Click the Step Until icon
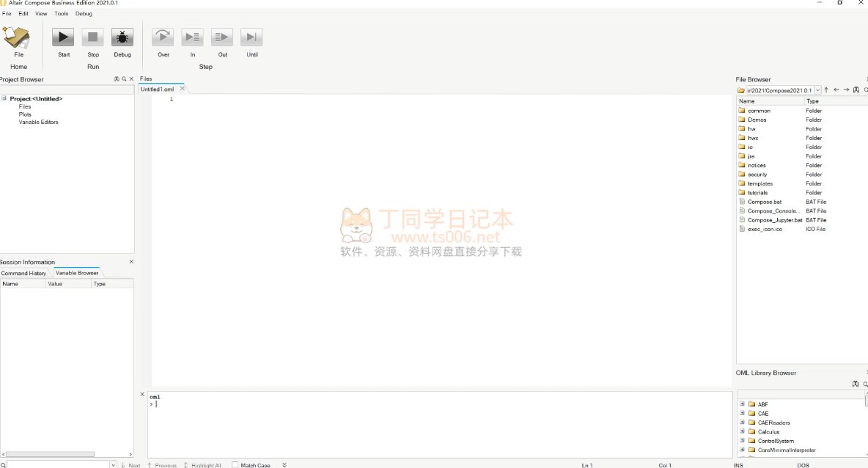868x468 pixels. click(x=251, y=37)
